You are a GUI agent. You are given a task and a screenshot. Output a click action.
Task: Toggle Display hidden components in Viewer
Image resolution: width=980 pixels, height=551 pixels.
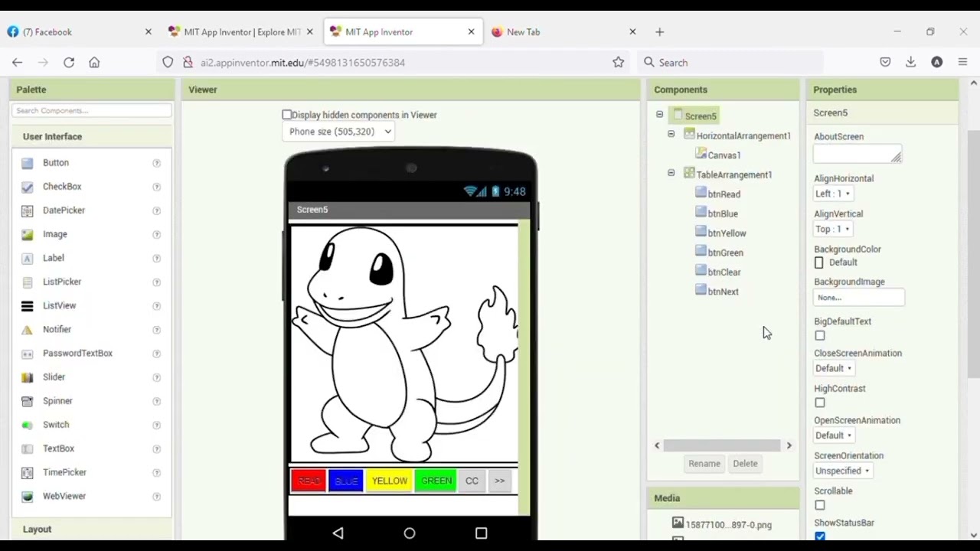[287, 115]
